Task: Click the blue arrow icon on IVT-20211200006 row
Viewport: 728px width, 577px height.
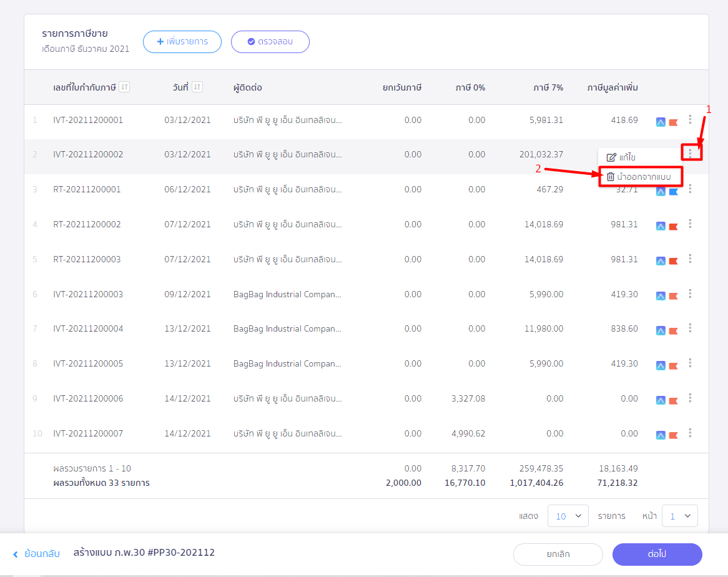Action: 661,401
